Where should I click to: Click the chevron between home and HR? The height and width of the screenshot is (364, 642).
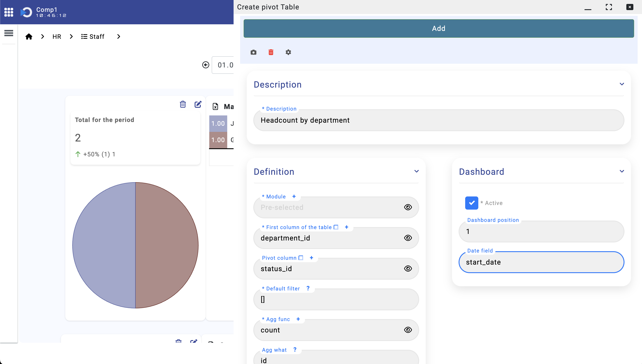point(43,37)
